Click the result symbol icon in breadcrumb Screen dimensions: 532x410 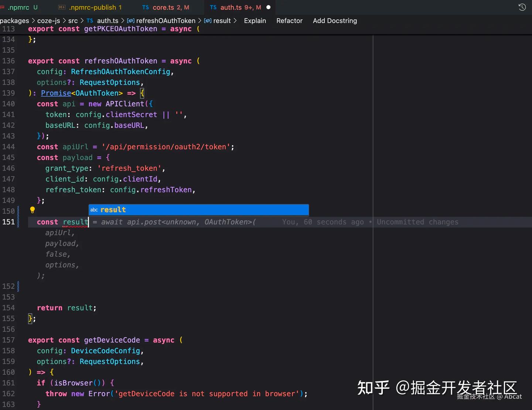click(x=207, y=21)
